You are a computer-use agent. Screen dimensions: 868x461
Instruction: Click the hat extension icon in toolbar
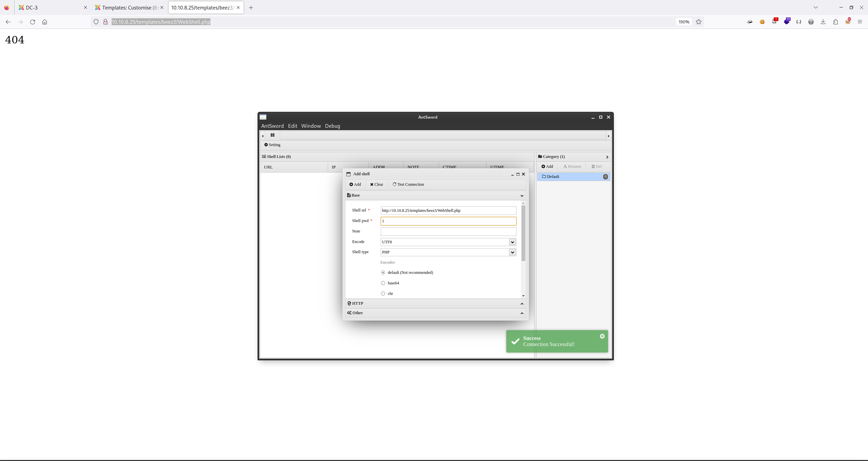tap(750, 22)
